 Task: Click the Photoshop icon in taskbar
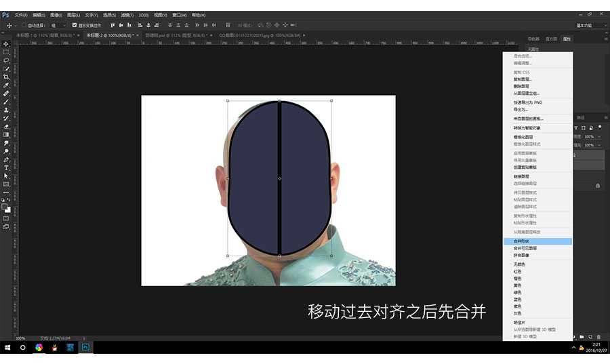pyautogui.click(x=86, y=347)
